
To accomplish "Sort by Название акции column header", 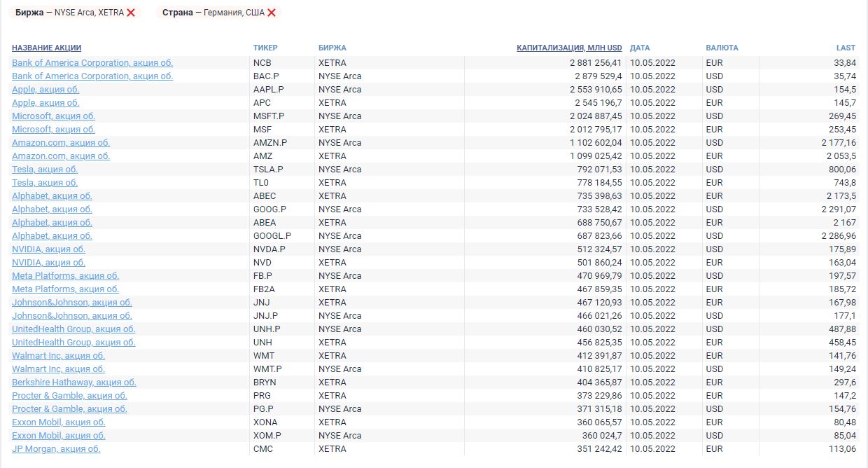I will [46, 48].
